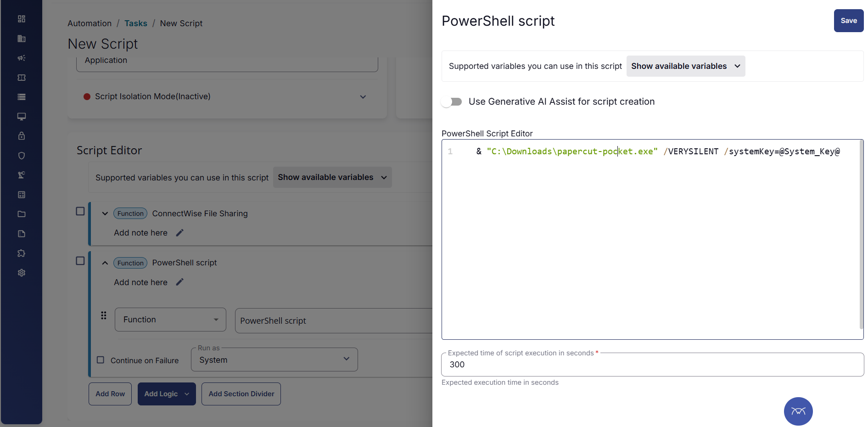
Task: Open the document report icon in sidebar
Action: click(22, 234)
